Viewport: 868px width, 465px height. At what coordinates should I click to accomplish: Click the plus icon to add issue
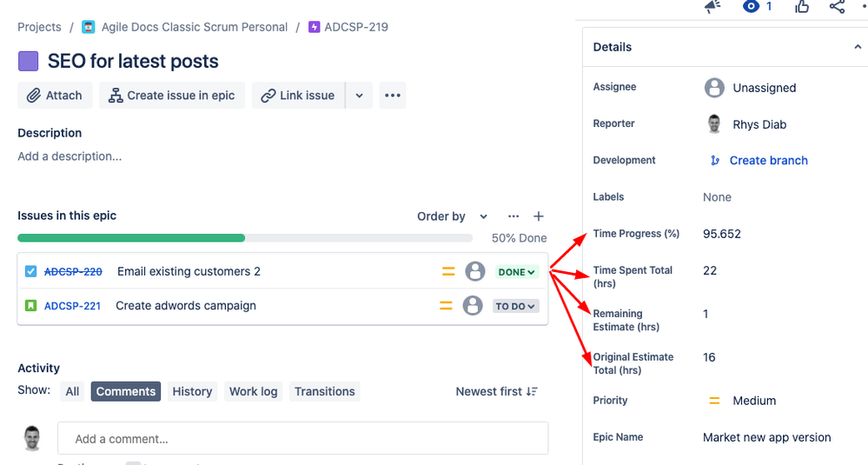click(x=538, y=216)
